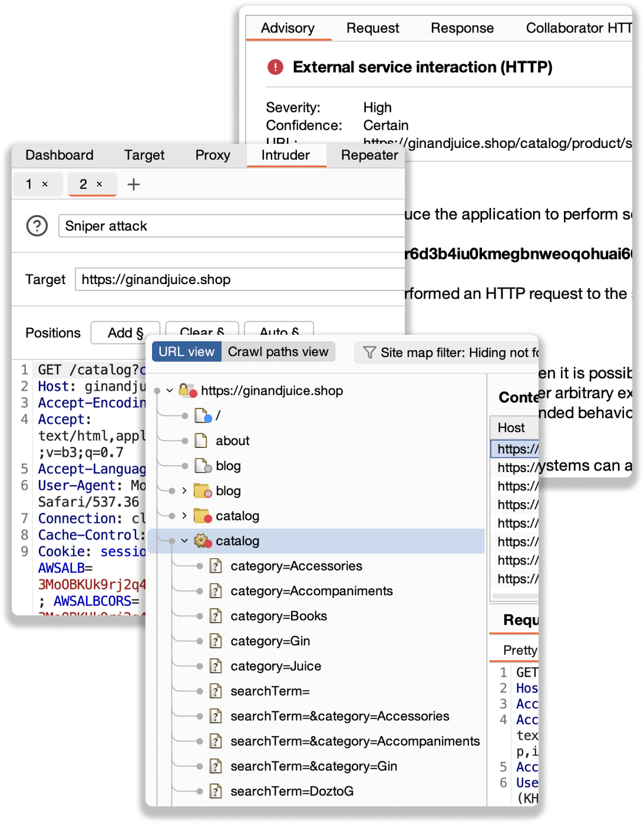Click the Add § button
644x824 pixels.
126,333
